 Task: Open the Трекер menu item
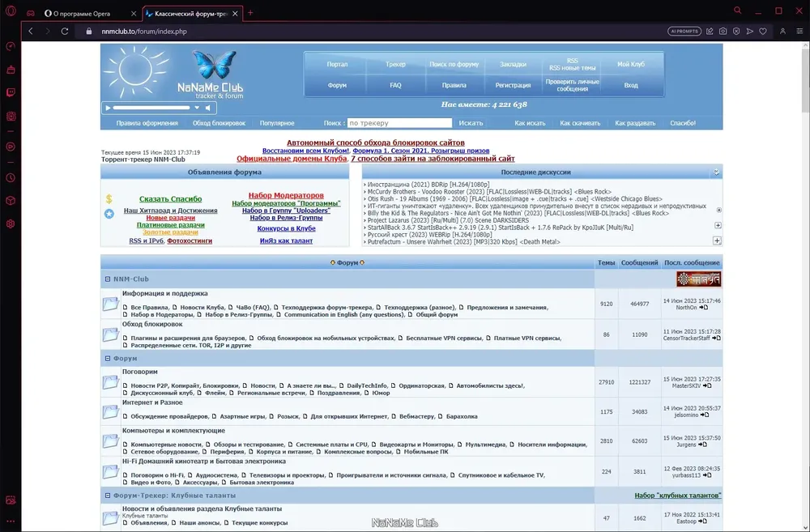[395, 65]
